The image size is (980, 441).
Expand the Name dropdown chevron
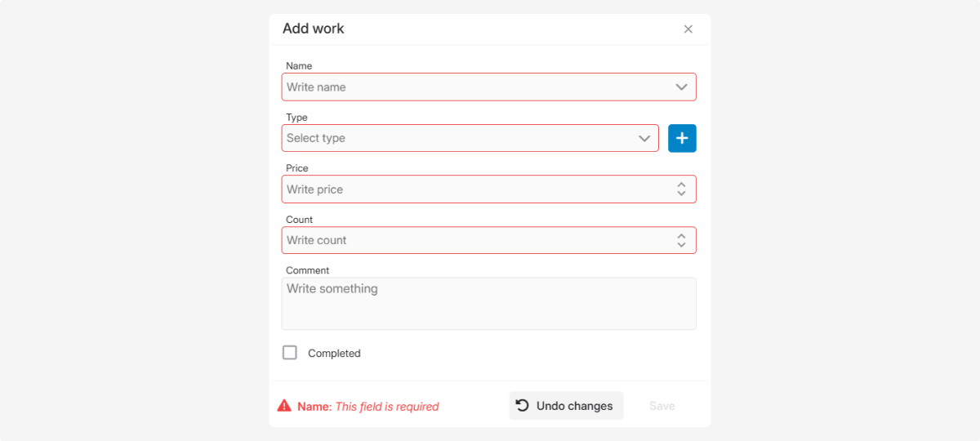(x=681, y=87)
